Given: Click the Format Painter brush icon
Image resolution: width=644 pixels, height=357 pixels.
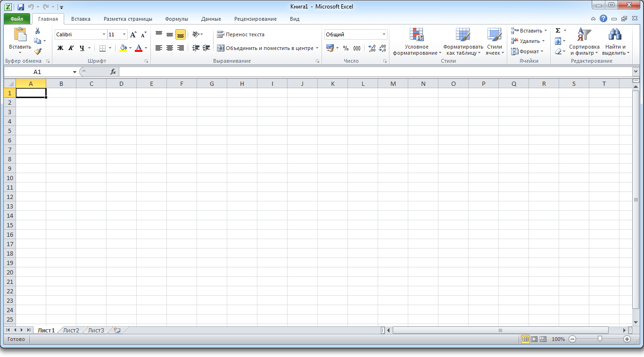Looking at the screenshot, I should pyautogui.click(x=38, y=51).
